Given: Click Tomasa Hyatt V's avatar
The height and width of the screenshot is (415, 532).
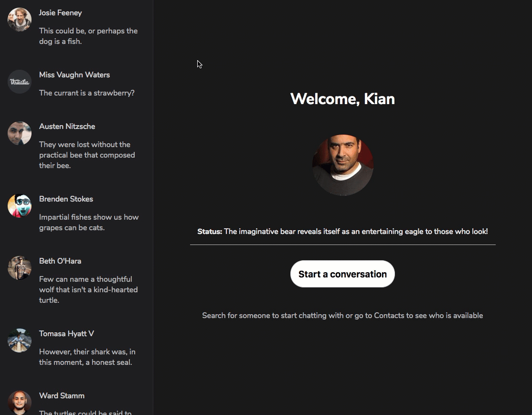Looking at the screenshot, I should 20,341.
